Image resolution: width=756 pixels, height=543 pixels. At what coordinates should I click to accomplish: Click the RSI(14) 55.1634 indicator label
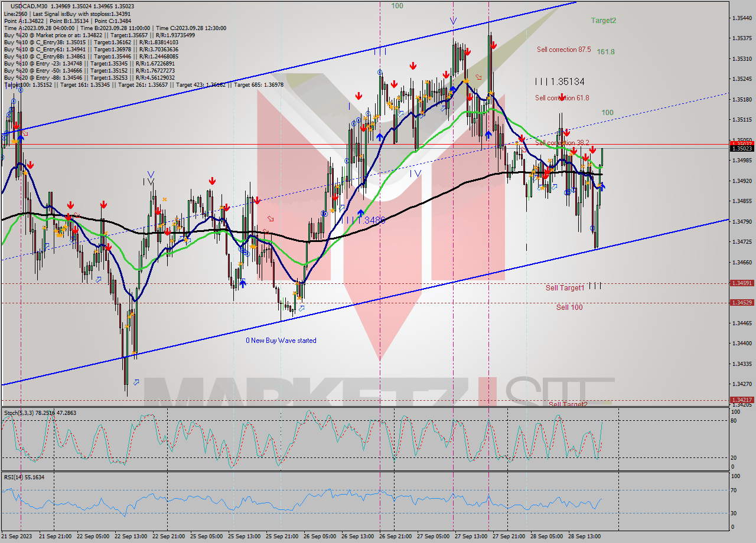(x=24, y=476)
